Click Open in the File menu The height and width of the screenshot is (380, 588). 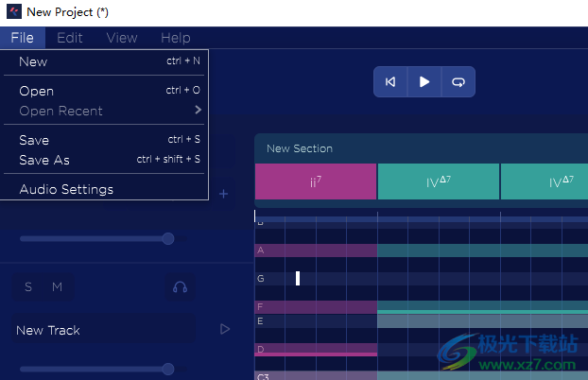coord(37,91)
